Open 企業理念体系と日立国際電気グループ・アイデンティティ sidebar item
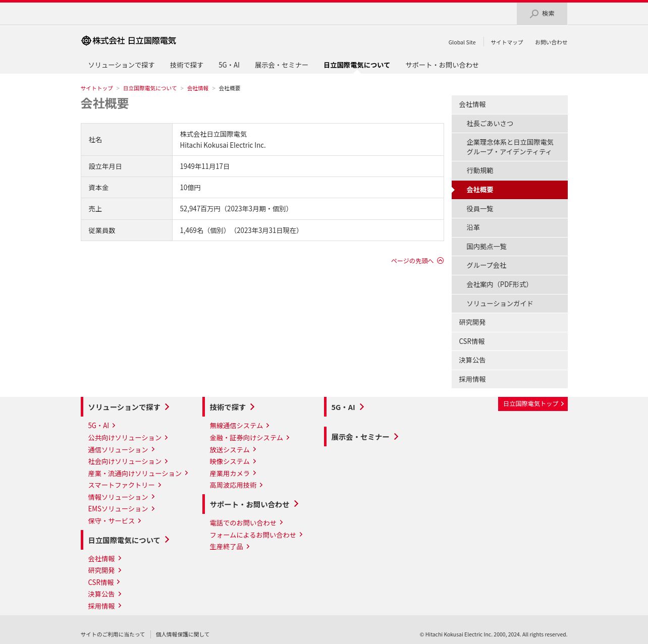Screen dimensions: 648x644 (510, 147)
